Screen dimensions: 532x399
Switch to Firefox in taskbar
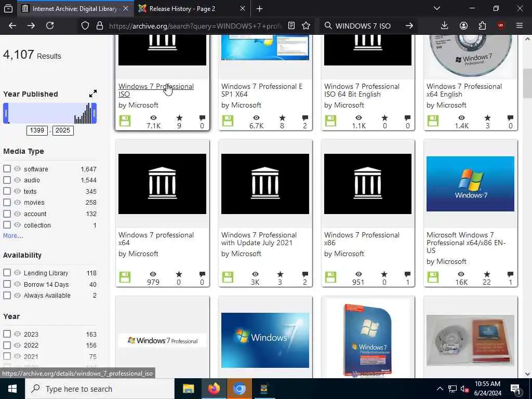pos(214,389)
